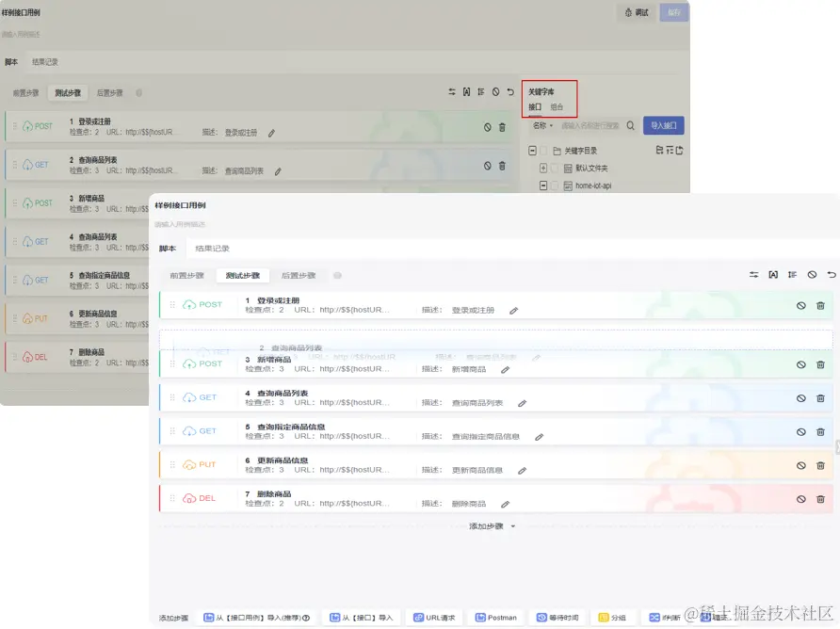Image resolution: width=840 pixels, height=629 pixels.
Task: Click the 样例接口用例 title in front window
Action: click(x=180, y=204)
